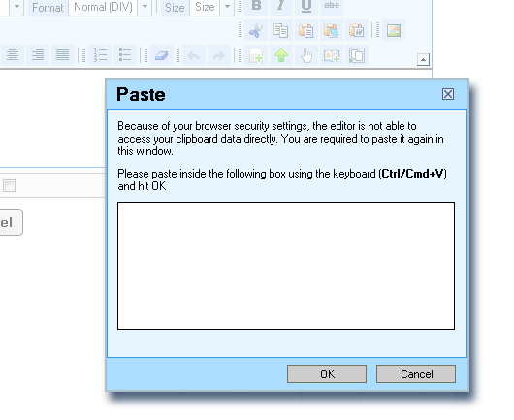Click the eraser Remove Format icon

point(162,55)
